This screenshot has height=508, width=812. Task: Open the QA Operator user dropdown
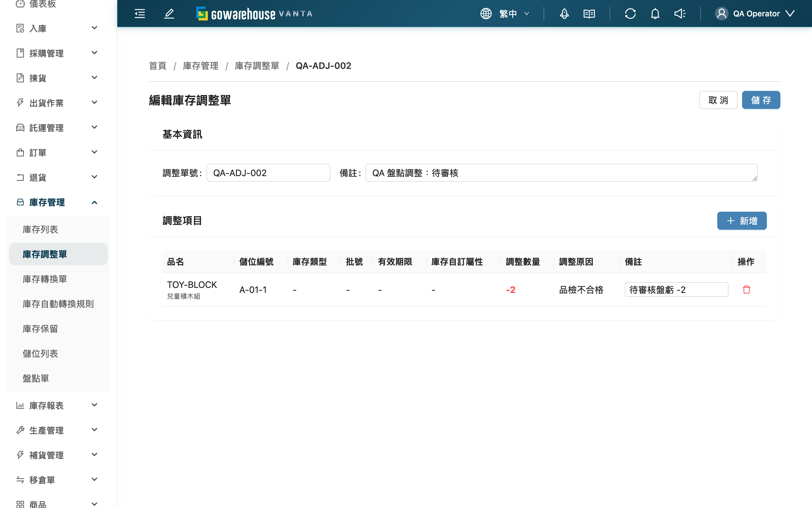[755, 14]
